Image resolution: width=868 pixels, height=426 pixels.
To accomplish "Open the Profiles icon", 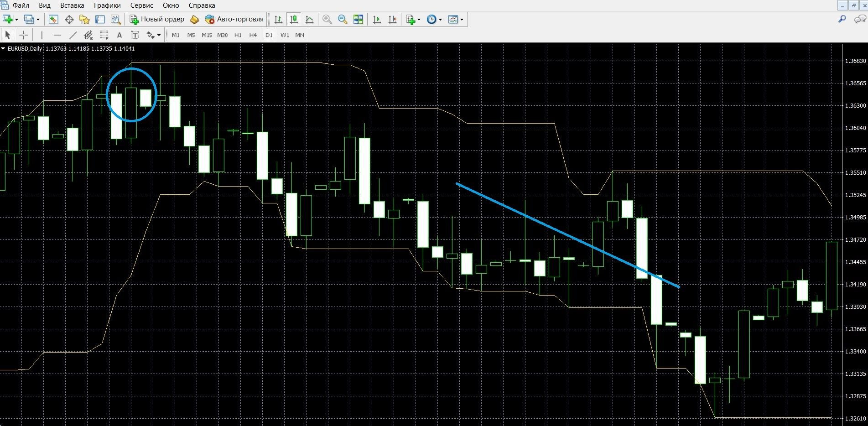I will [x=29, y=19].
